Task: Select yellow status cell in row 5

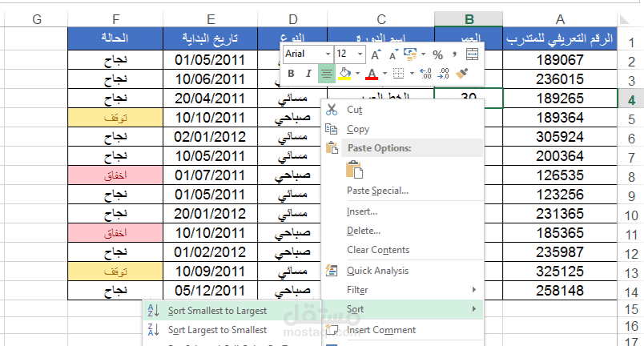Action: tap(115, 118)
